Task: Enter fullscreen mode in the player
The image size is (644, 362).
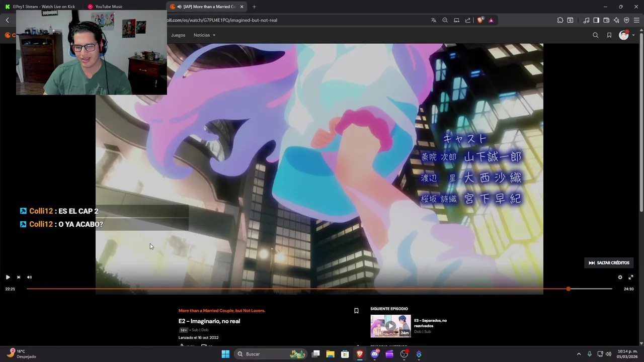Action: [x=631, y=277]
